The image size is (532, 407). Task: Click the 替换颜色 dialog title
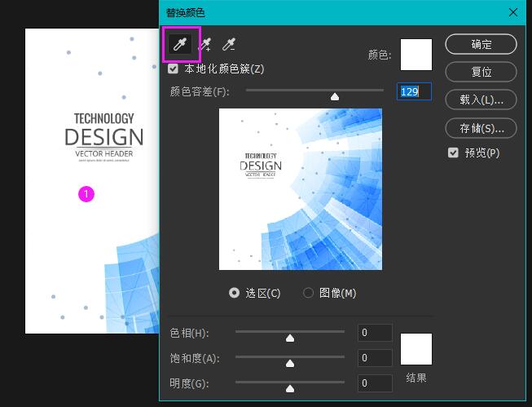coord(185,12)
